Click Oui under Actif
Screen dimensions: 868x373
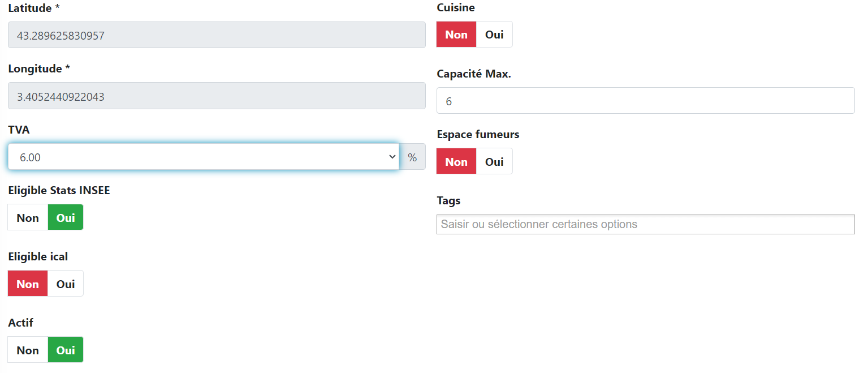pyautogui.click(x=66, y=350)
